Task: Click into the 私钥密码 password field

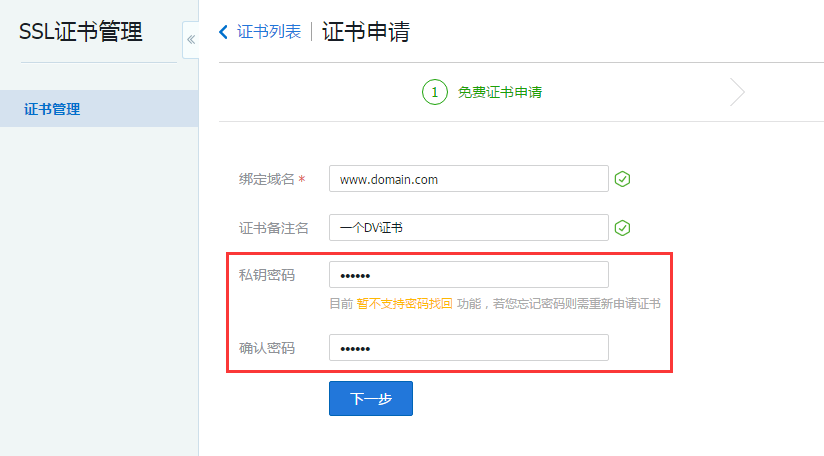Action: (468, 275)
